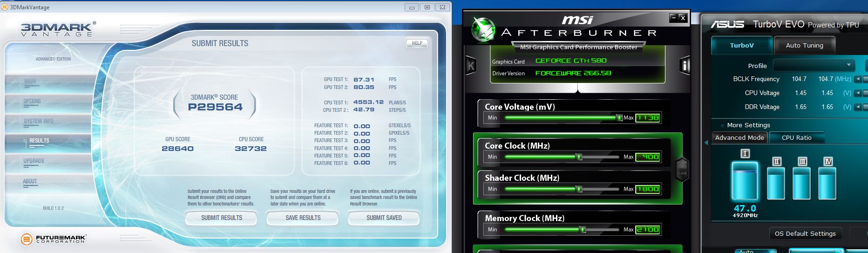This screenshot has width=868, height=253.
Task: Adjust the Core Clock slider handle
Action: pyautogui.click(x=579, y=157)
